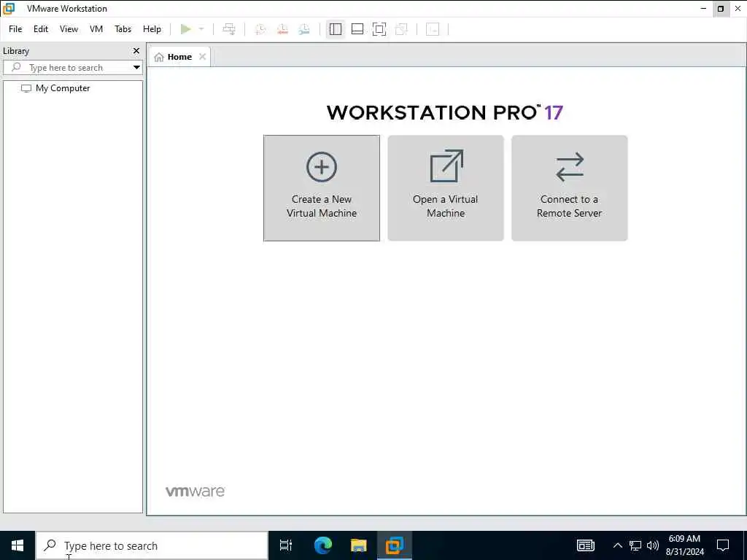Click Open a Virtual Machine

coord(446,188)
